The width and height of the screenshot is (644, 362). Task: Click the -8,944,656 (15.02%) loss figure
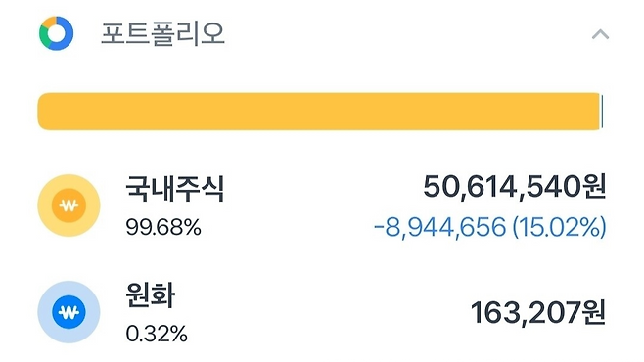pos(490,227)
